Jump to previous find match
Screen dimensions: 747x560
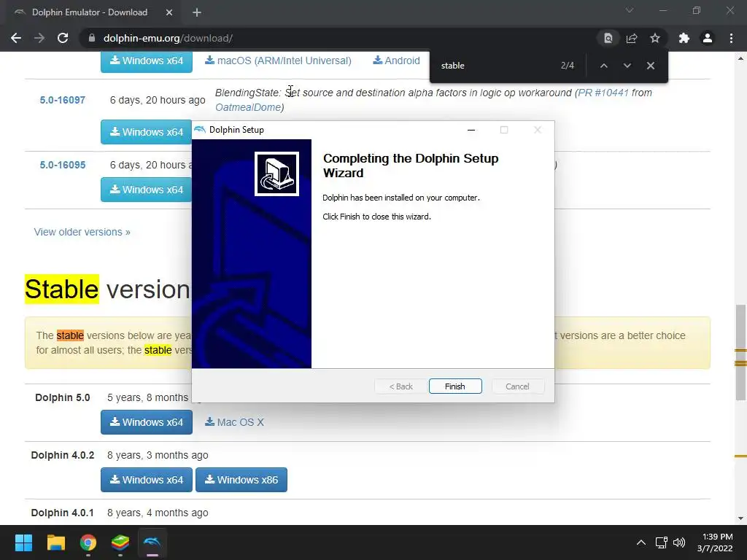[x=603, y=66]
